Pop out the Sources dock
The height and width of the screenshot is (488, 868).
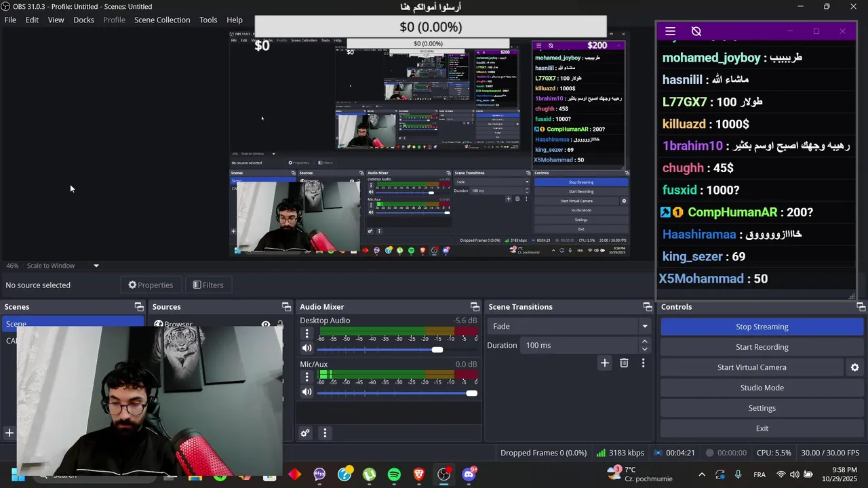(x=286, y=307)
